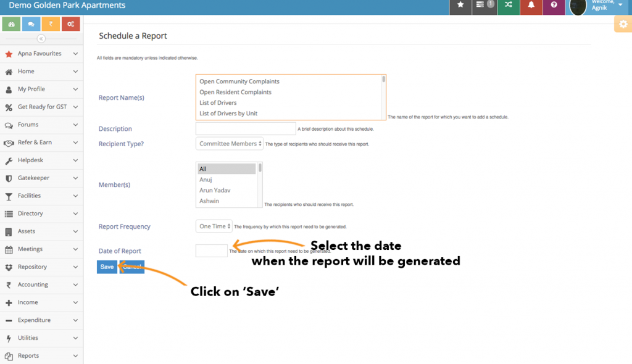Click the Cancel button
The width and height of the screenshot is (632, 364).
132,267
